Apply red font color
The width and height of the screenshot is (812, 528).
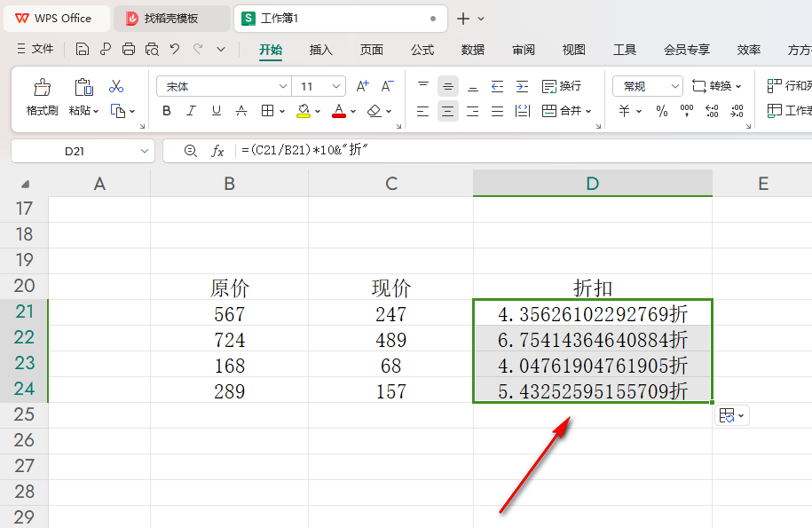coord(339,111)
